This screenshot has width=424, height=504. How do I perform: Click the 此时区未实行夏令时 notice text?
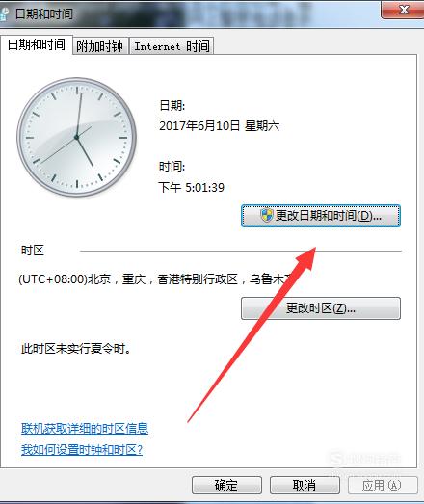76,349
